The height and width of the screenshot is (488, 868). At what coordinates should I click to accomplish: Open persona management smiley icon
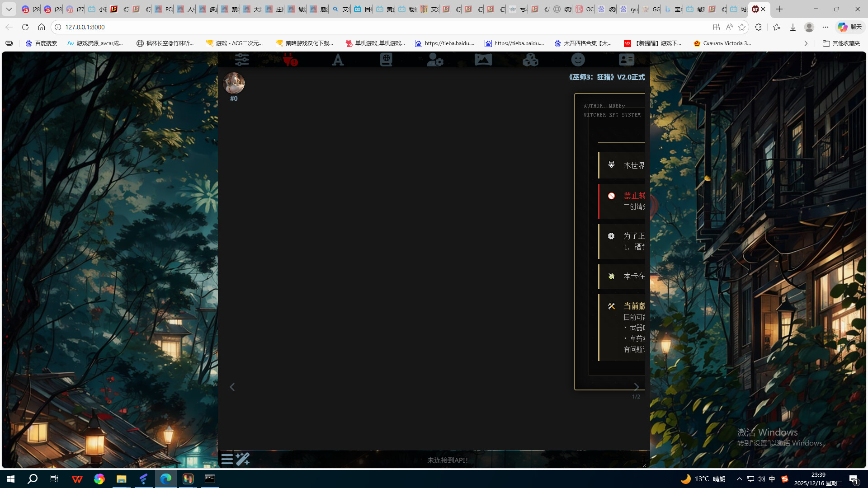(578, 60)
